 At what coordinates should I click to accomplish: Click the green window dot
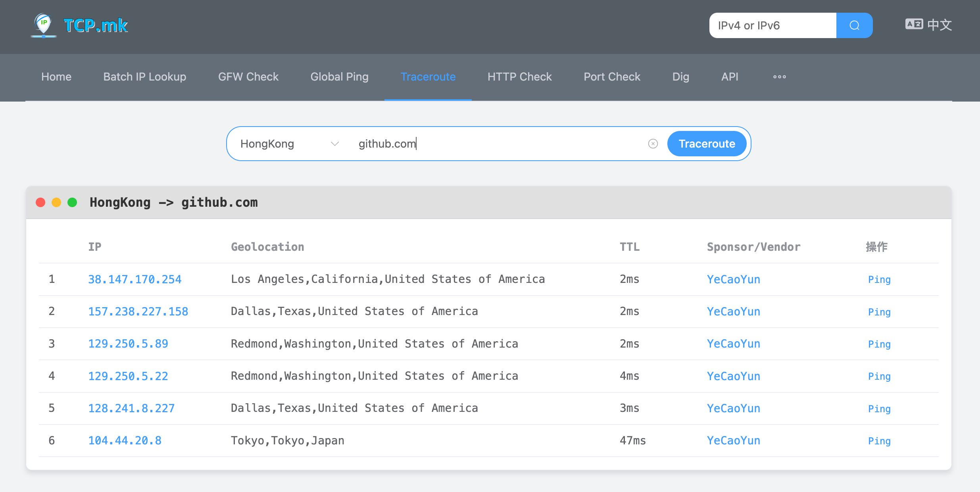(72, 202)
